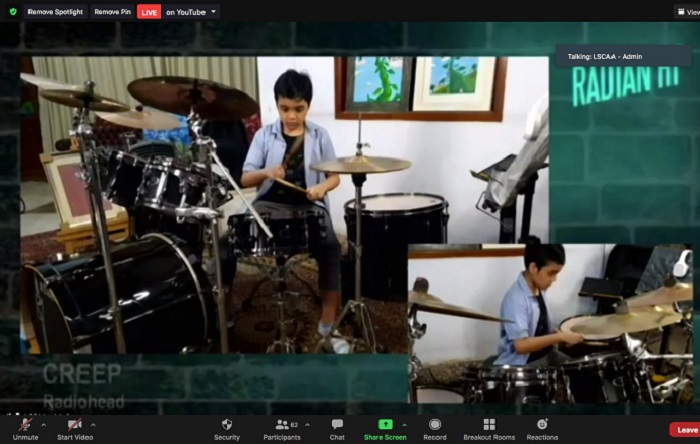
Task: Open Breakout Rooms
Action: (488, 428)
